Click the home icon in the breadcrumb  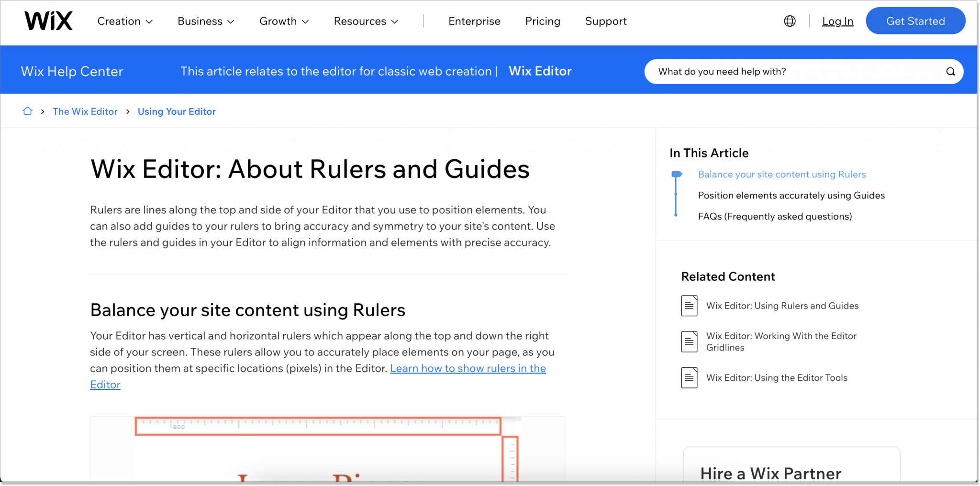pyautogui.click(x=27, y=110)
